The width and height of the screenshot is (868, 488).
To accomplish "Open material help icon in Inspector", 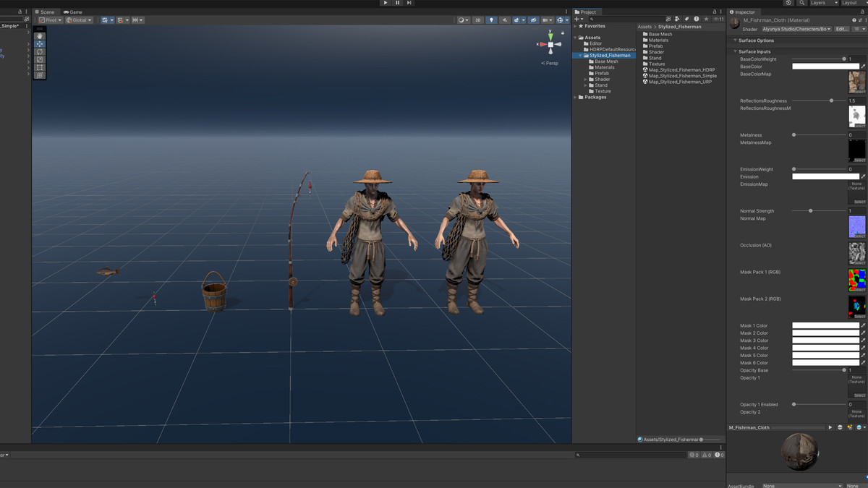I will tap(854, 20).
